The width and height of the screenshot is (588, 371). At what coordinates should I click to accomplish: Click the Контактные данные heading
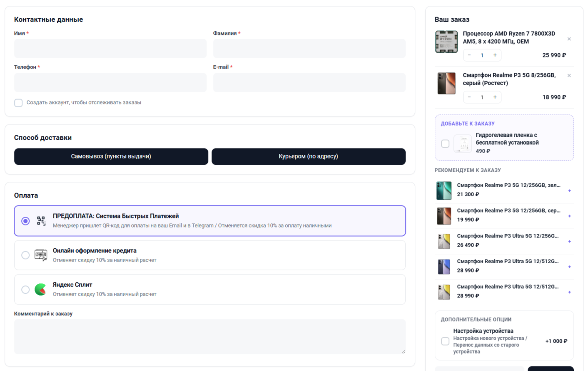[48, 20]
